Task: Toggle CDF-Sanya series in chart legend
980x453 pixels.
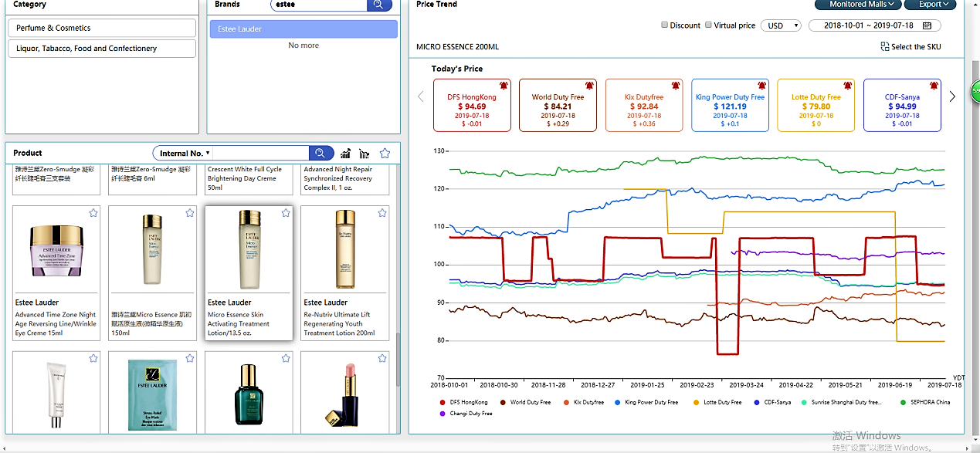Action: tap(772, 402)
